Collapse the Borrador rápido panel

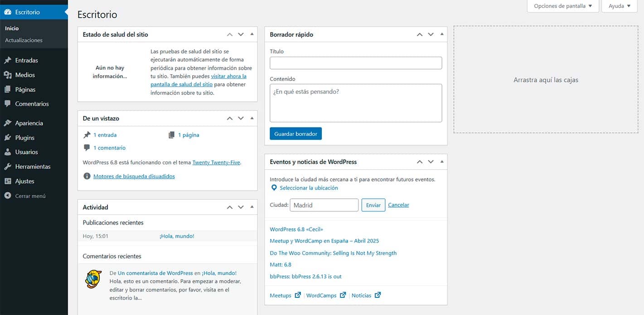[x=442, y=34]
